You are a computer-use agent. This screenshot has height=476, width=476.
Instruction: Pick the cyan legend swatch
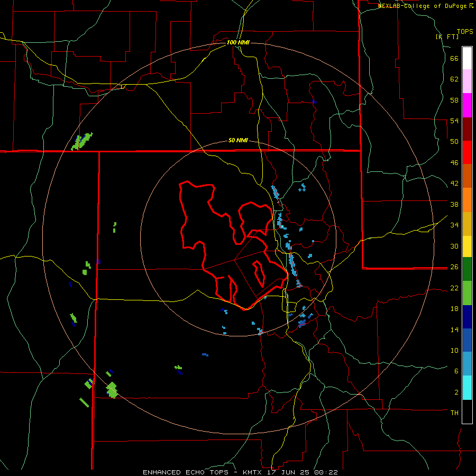pyautogui.click(x=467, y=388)
